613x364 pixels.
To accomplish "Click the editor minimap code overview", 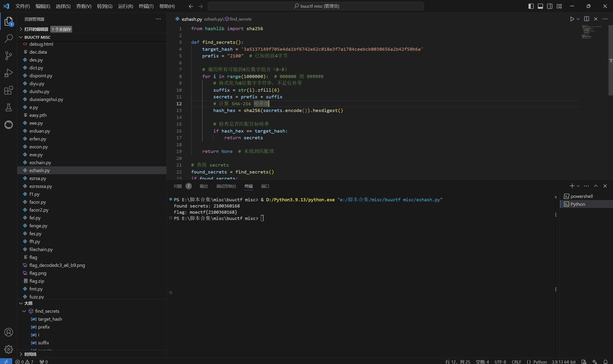I will click(592, 32).
